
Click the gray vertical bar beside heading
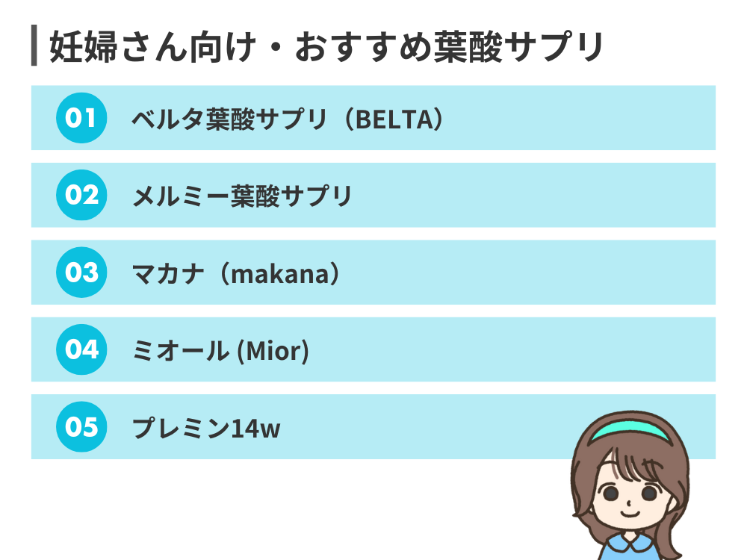click(x=34, y=46)
